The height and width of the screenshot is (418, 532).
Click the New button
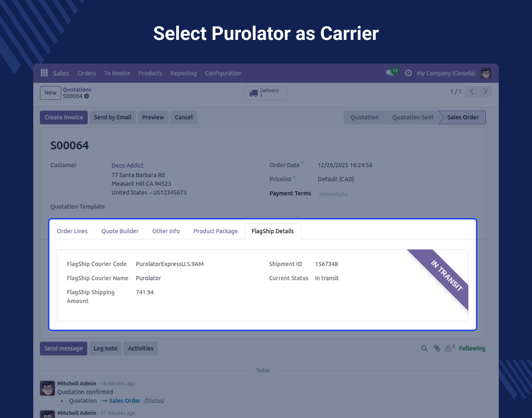[50, 93]
